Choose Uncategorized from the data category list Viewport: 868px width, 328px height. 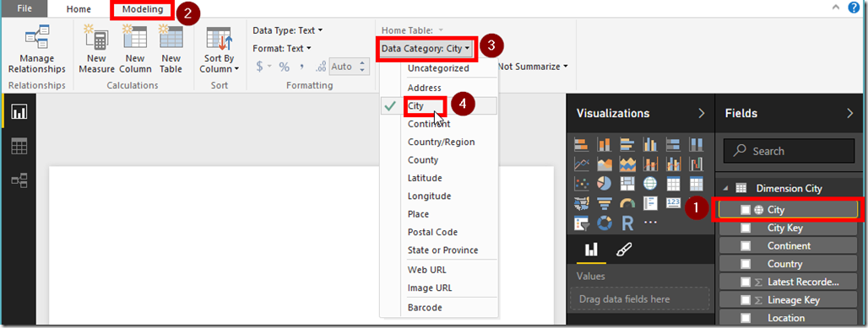pos(438,68)
